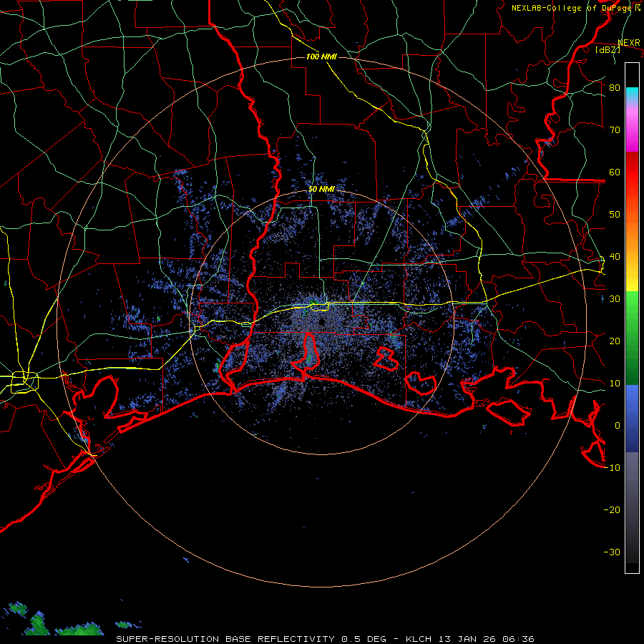This screenshot has width=644, height=644.
Task: Click the 80 value on the dBZ scale
Action: (615, 88)
